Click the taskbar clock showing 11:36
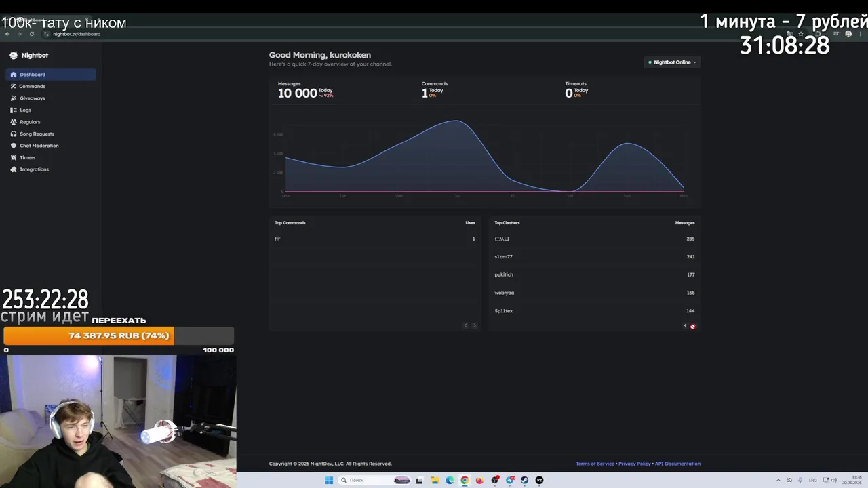 852,480
